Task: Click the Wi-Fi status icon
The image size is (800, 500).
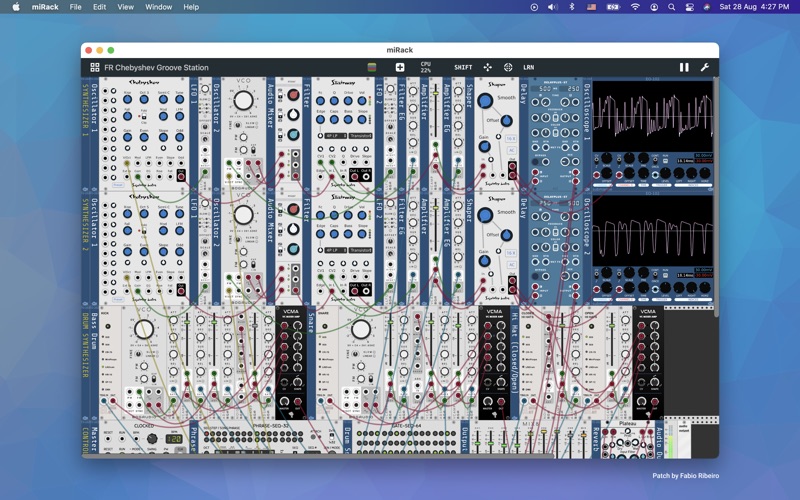Action: (x=635, y=7)
